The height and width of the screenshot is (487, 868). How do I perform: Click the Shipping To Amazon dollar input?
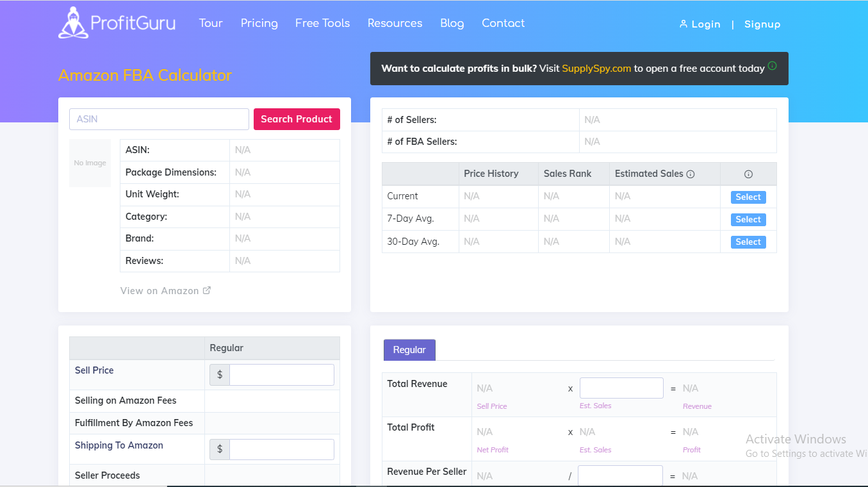point(282,450)
